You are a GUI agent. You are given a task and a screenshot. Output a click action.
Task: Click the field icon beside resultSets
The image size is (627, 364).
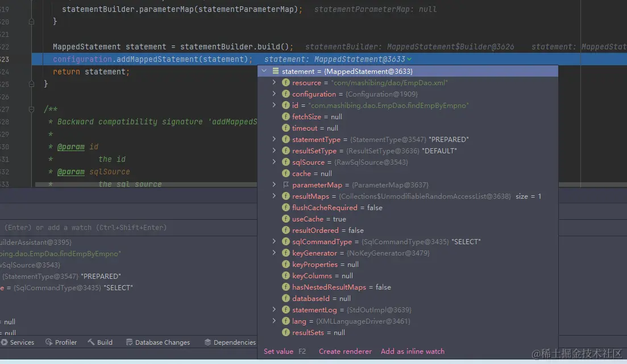285,332
